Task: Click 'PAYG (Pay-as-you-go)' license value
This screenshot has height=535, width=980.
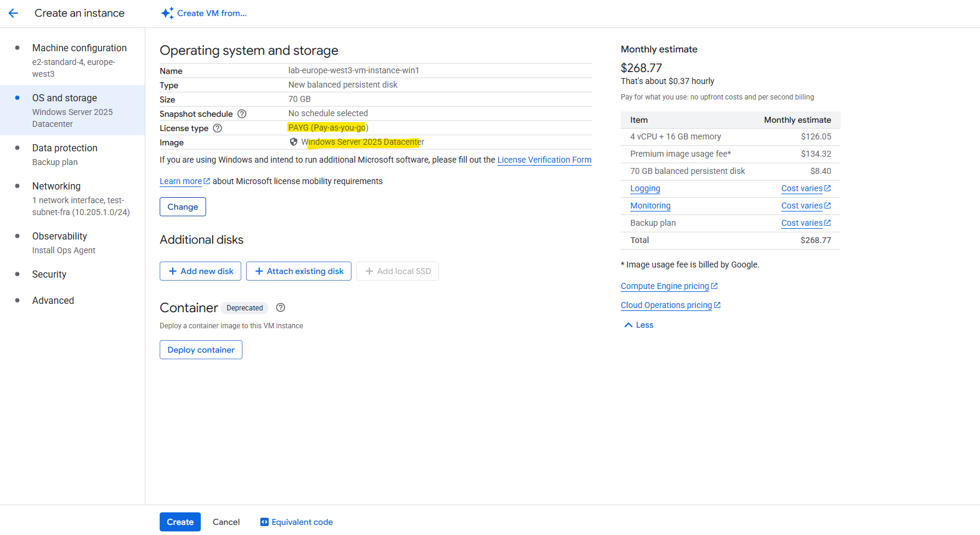Action: point(328,127)
